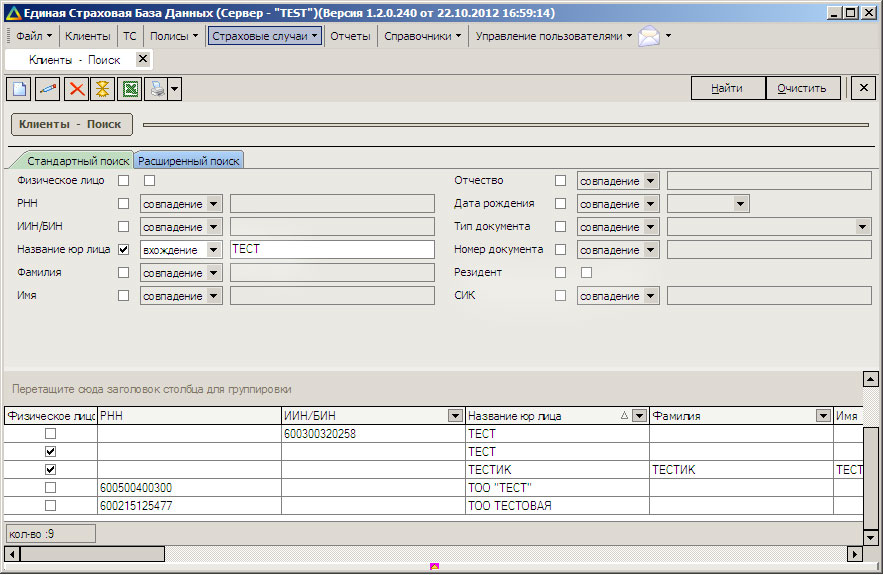Click the printer icon in toolbar
The height and width of the screenshot is (575, 883).
pyautogui.click(x=156, y=89)
